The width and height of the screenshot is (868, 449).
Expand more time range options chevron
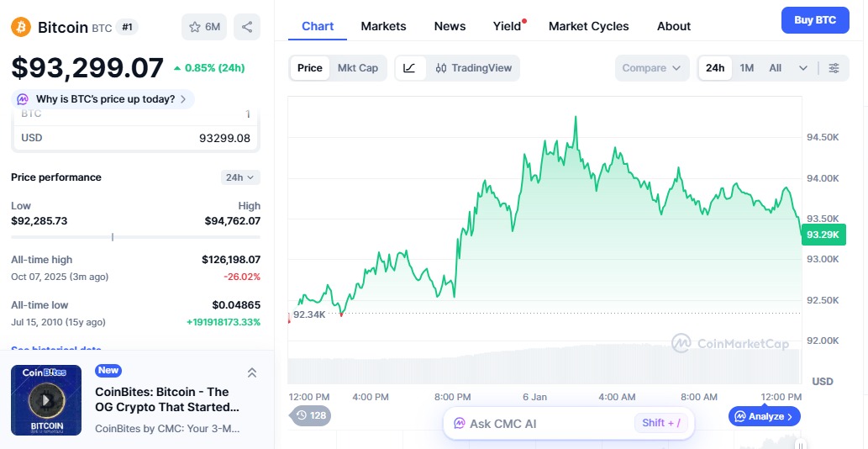(803, 68)
